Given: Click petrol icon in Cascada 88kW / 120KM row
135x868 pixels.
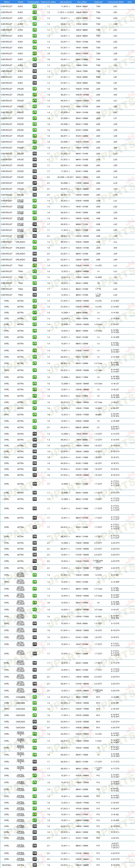Looking at the screenshot, I should click(x=35, y=697).
